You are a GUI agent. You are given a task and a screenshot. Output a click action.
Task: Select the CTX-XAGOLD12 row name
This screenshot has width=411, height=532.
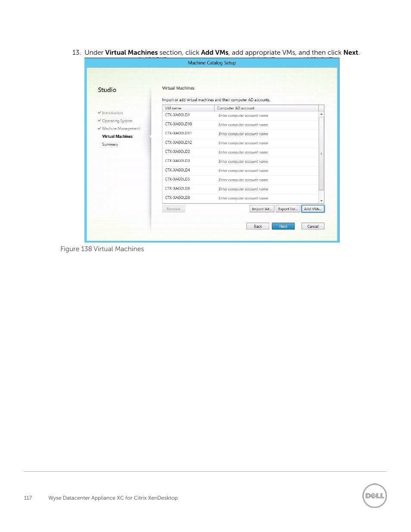178,143
